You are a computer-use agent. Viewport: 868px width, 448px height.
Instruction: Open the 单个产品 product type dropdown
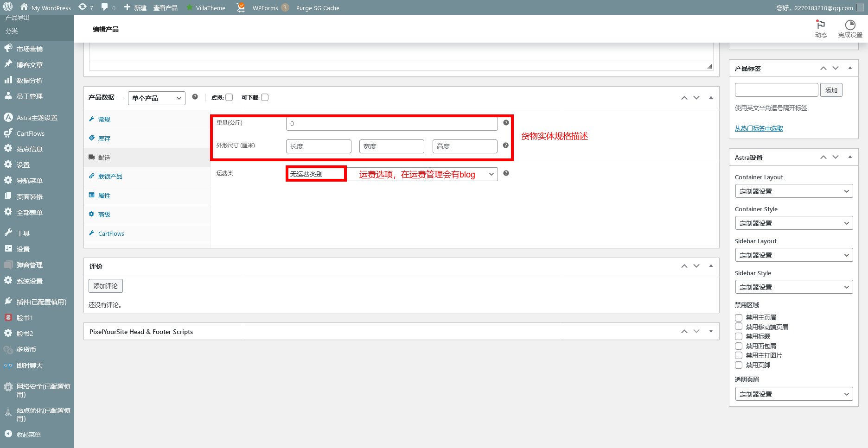tap(157, 98)
